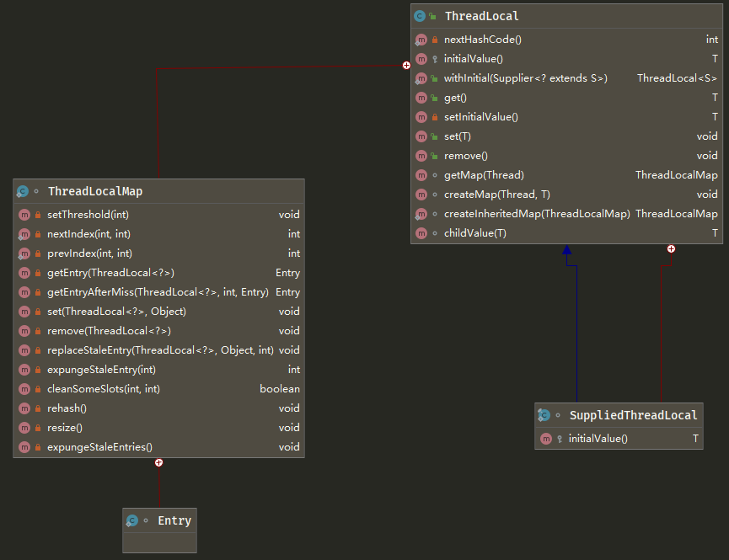729x560 pixels.
Task: Select the setInitialValue() method name
Action: pos(481,117)
